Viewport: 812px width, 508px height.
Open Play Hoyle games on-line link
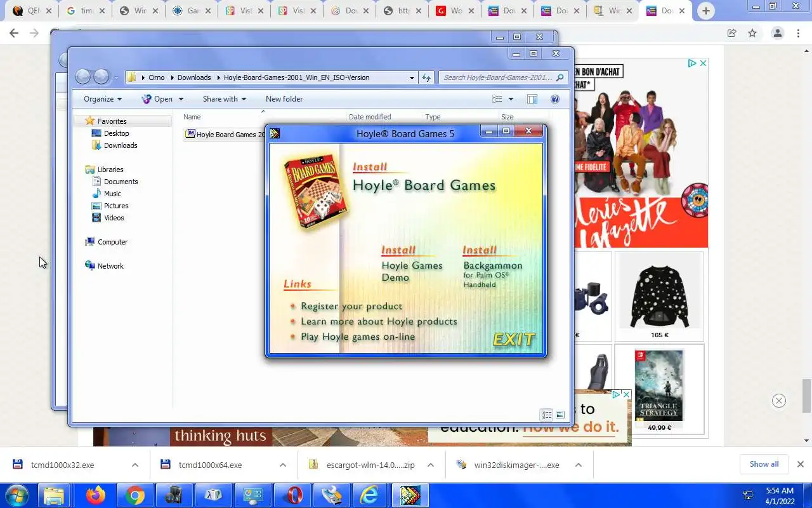point(358,337)
